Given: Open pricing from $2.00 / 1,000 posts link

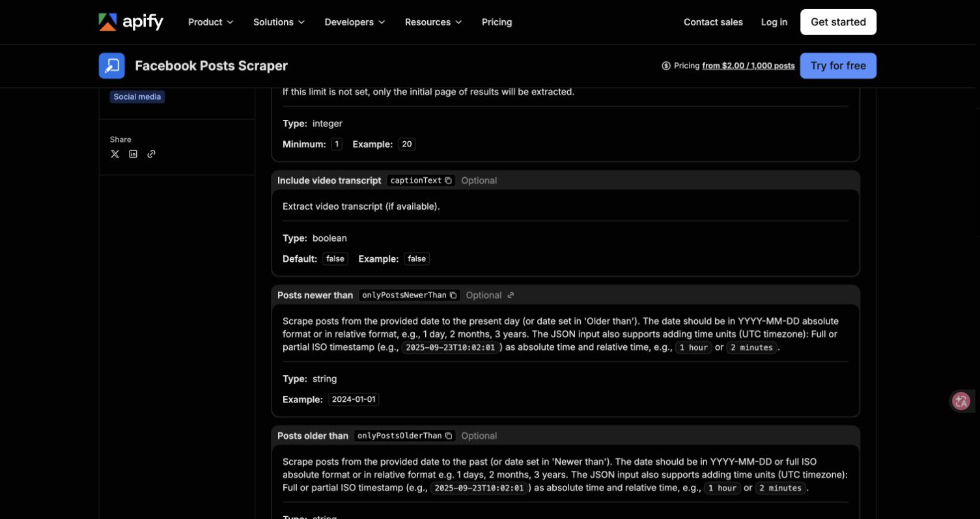Looking at the screenshot, I should click(x=748, y=66).
